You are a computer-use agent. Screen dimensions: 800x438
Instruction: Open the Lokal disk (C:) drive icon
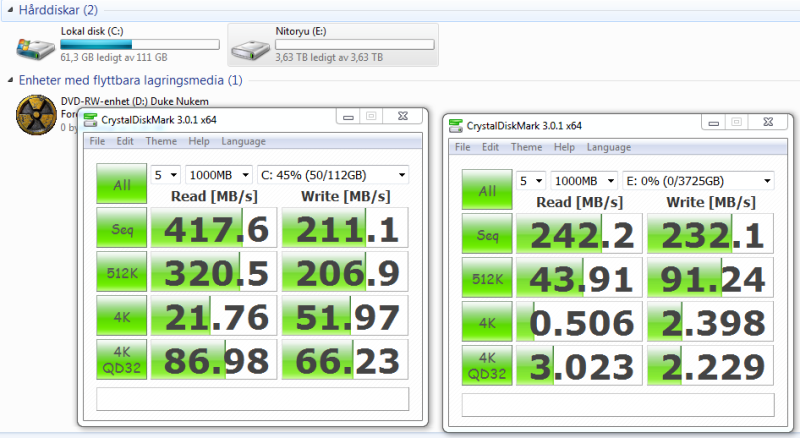click(x=36, y=49)
